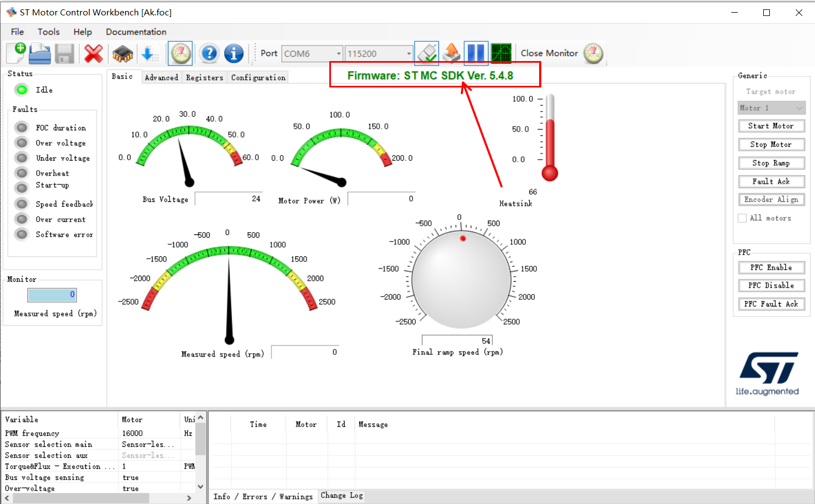Click the monitor gauge toolbar icon
815x504 pixels.
180,53
